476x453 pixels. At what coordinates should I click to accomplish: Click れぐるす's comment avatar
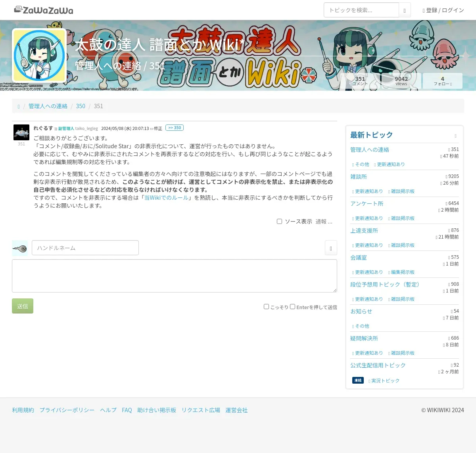click(x=21, y=132)
